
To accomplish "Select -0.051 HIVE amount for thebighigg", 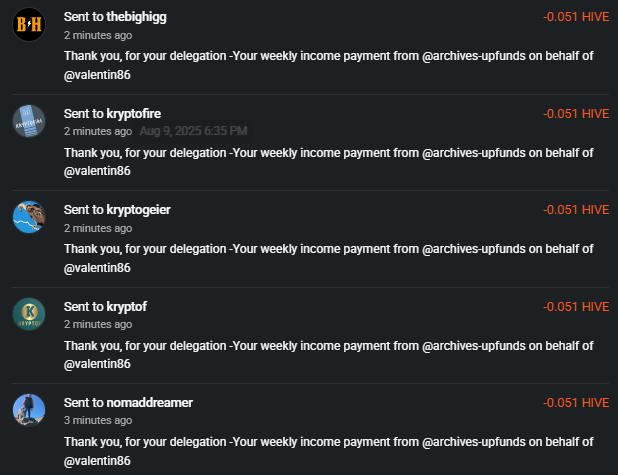I will [576, 17].
